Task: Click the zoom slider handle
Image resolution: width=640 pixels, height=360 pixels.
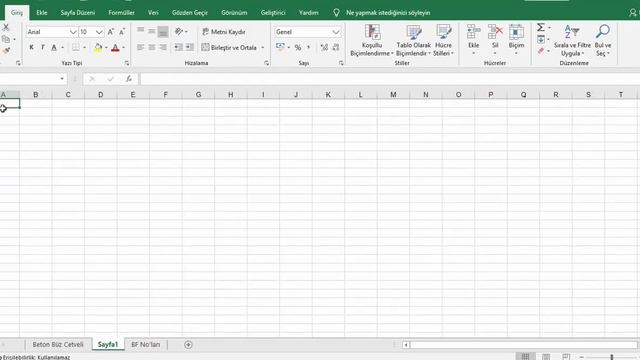Action: tap(612, 357)
